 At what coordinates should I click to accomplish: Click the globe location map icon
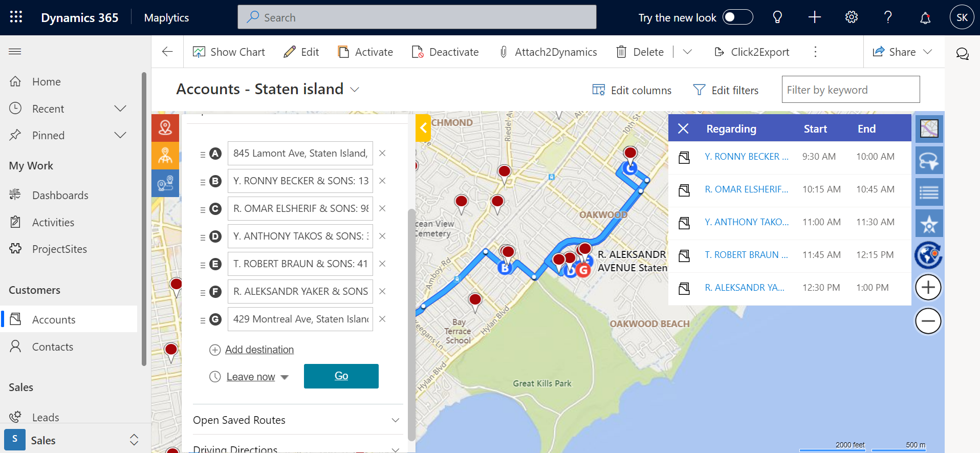pyautogui.click(x=929, y=255)
